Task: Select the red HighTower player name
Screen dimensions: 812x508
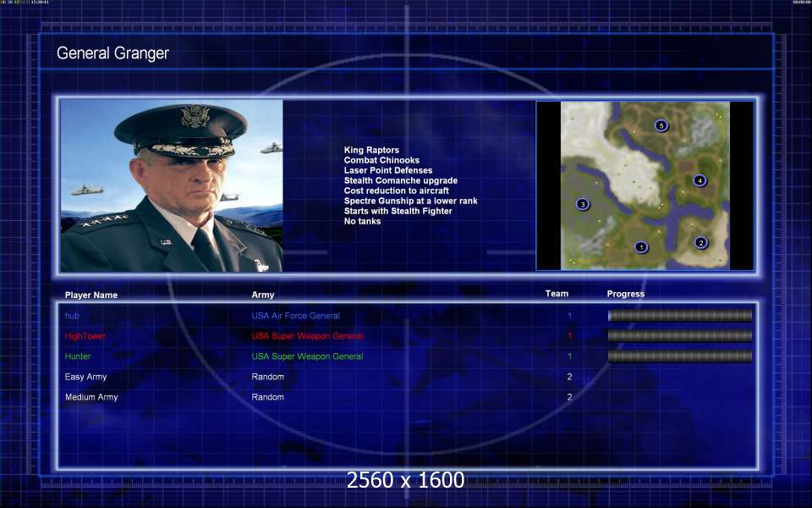Action: (x=85, y=336)
